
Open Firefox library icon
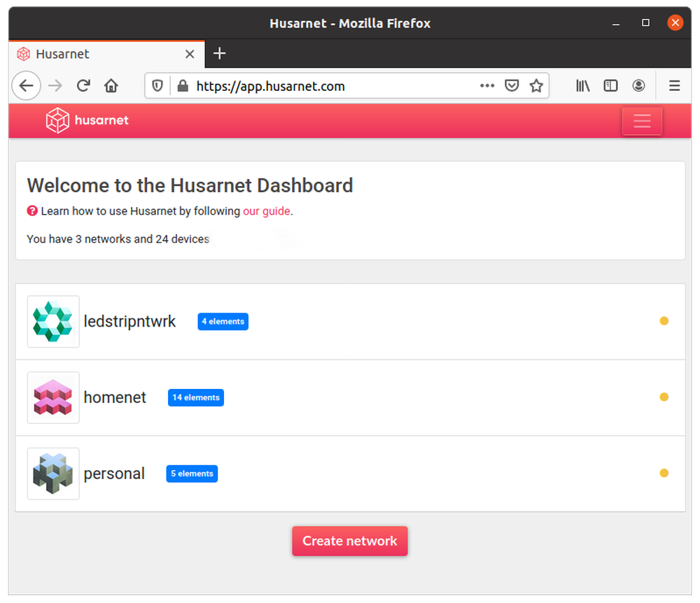582,85
